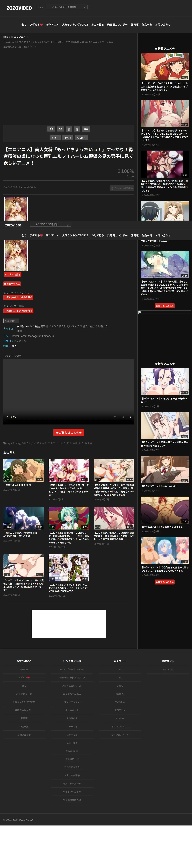Click the 作品一覧 footer link
The height and width of the screenshot is (868, 192).
[24, 727]
